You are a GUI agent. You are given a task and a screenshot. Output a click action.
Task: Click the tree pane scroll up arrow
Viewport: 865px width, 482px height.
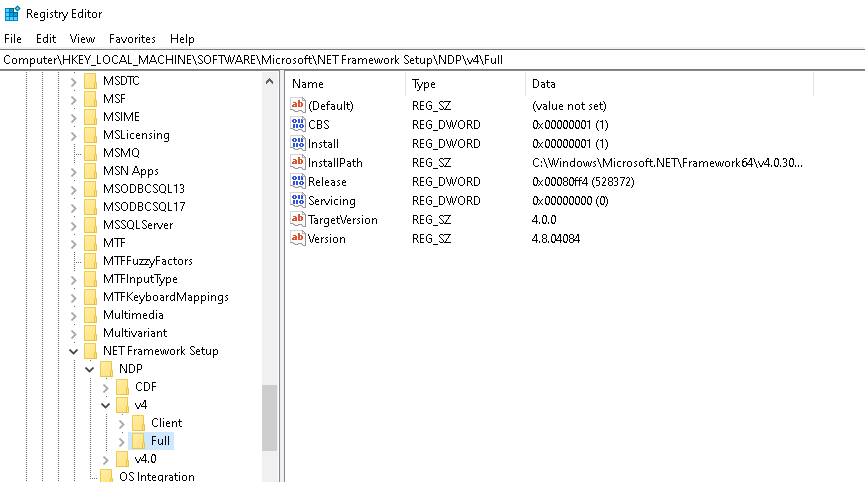point(269,82)
